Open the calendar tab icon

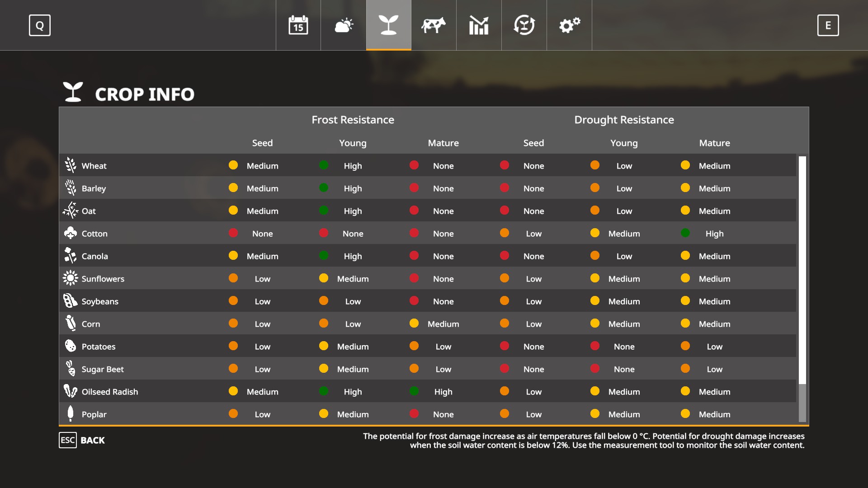pos(298,25)
